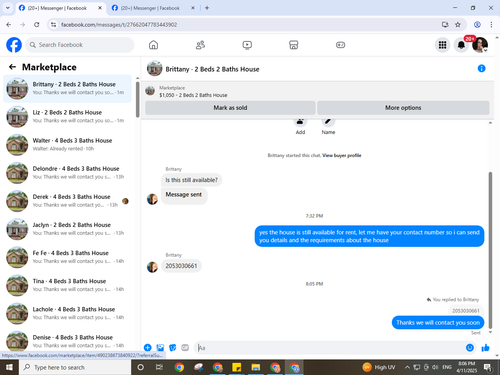
Task: Open the notifications bell icon
Action: 461,45
